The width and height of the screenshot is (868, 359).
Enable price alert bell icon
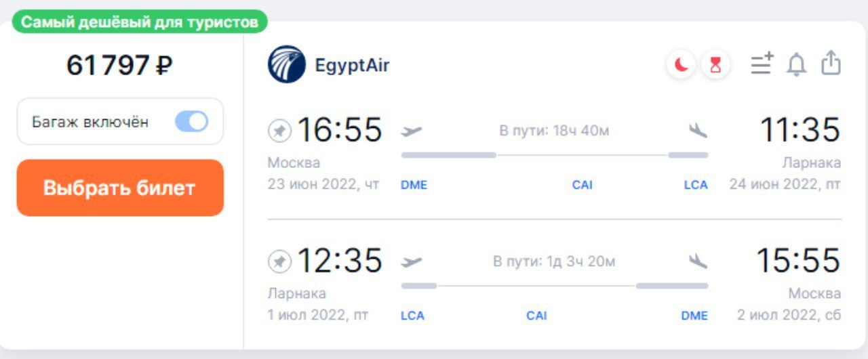tap(796, 64)
